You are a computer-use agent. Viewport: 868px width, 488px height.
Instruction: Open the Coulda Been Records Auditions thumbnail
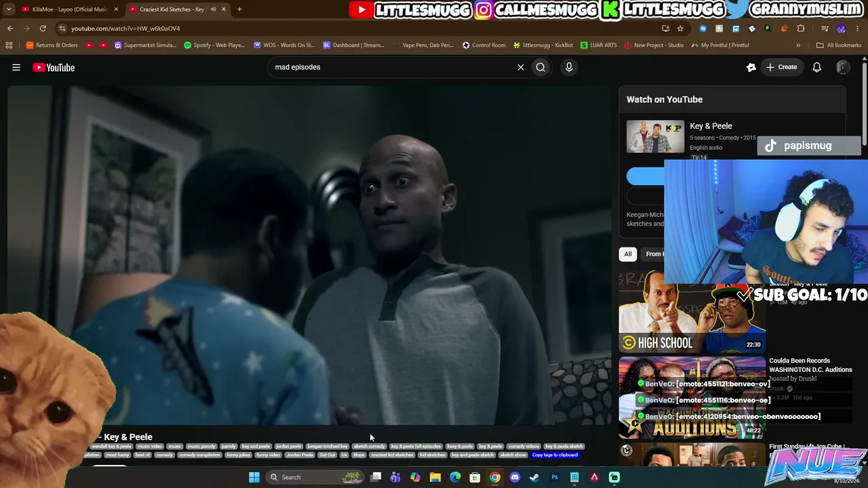click(692, 398)
